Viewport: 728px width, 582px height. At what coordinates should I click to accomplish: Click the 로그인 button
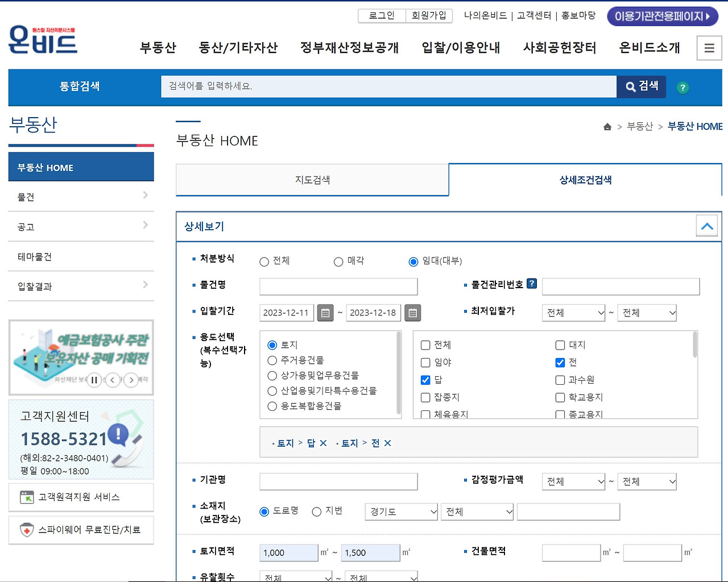pos(380,16)
